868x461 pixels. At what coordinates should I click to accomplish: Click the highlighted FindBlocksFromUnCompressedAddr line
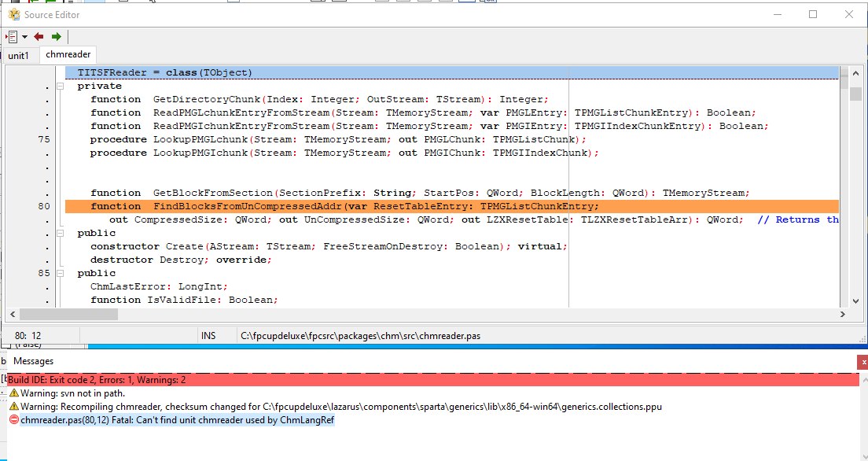coord(452,206)
